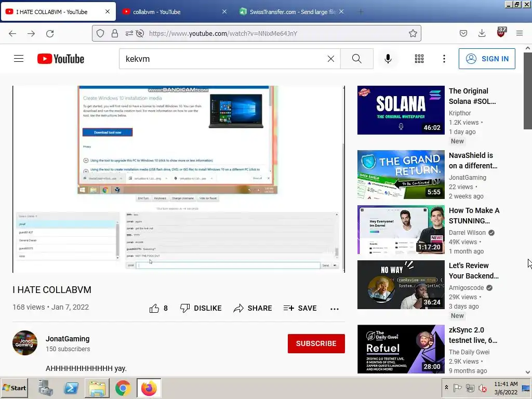Image resolution: width=532 pixels, height=399 pixels.
Task: Open the Action Center flag icon
Action: (457, 388)
